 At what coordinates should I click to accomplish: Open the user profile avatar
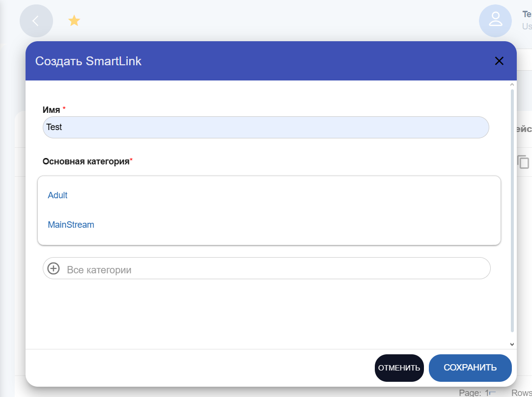tap(495, 21)
